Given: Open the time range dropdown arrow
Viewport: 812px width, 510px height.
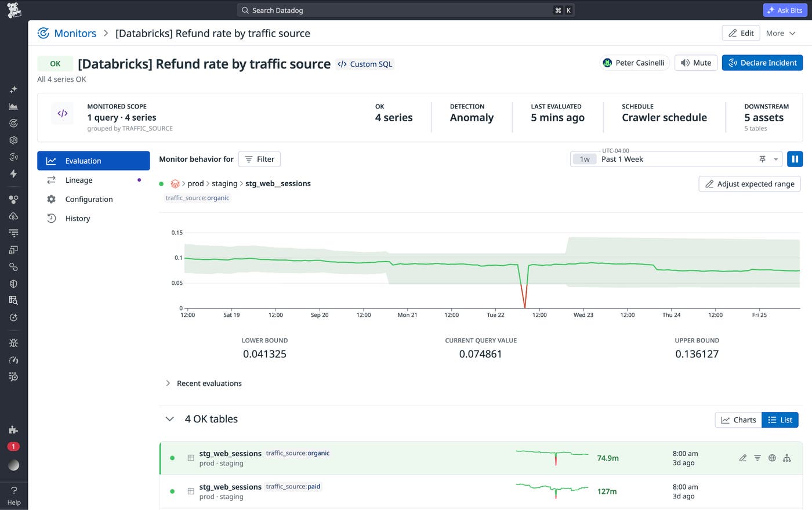Looking at the screenshot, I should (776, 159).
